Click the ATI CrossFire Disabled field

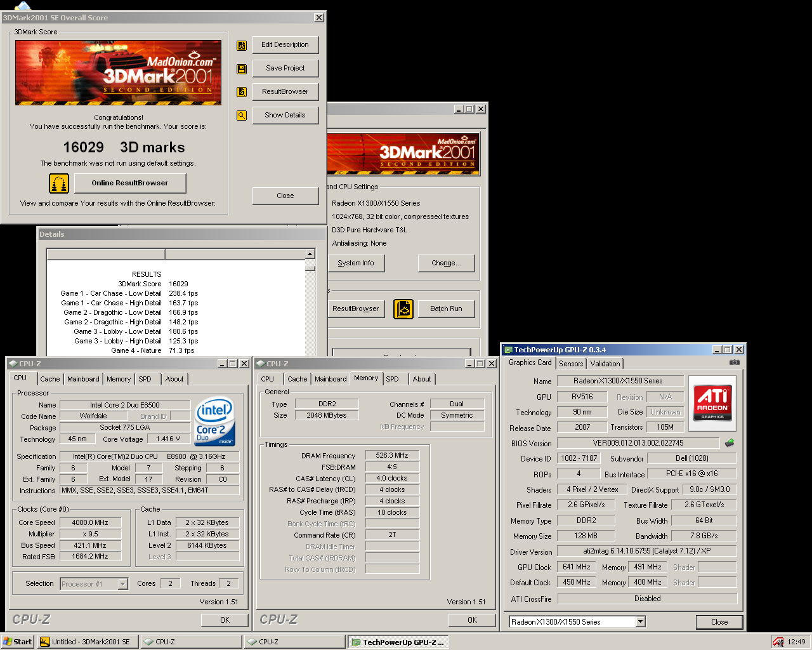[647, 599]
